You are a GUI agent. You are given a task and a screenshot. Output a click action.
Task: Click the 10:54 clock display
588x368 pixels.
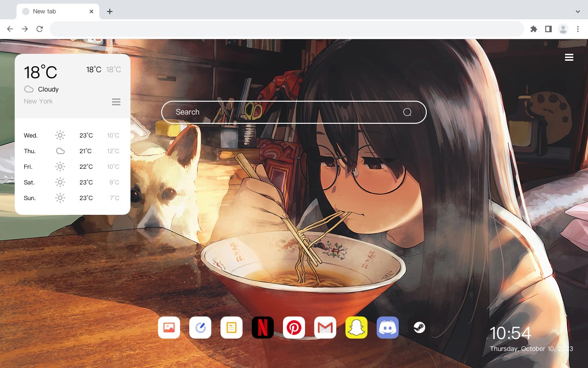pyautogui.click(x=510, y=333)
